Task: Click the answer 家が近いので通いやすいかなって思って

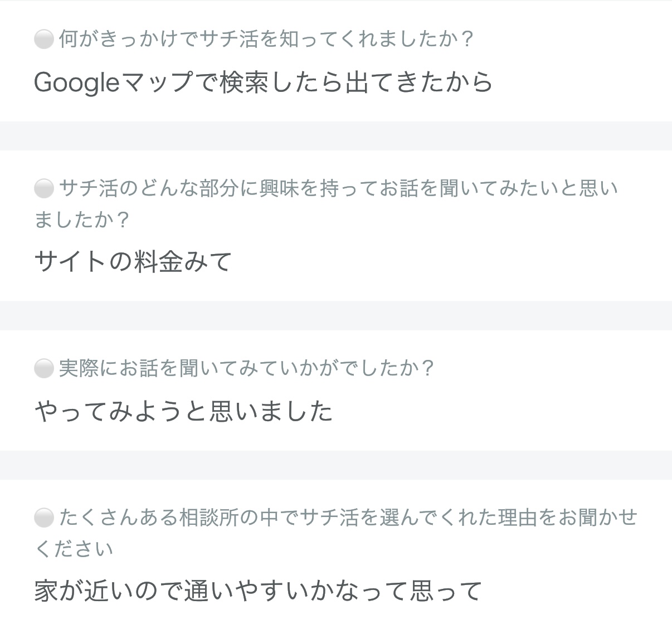Action: 258,591
